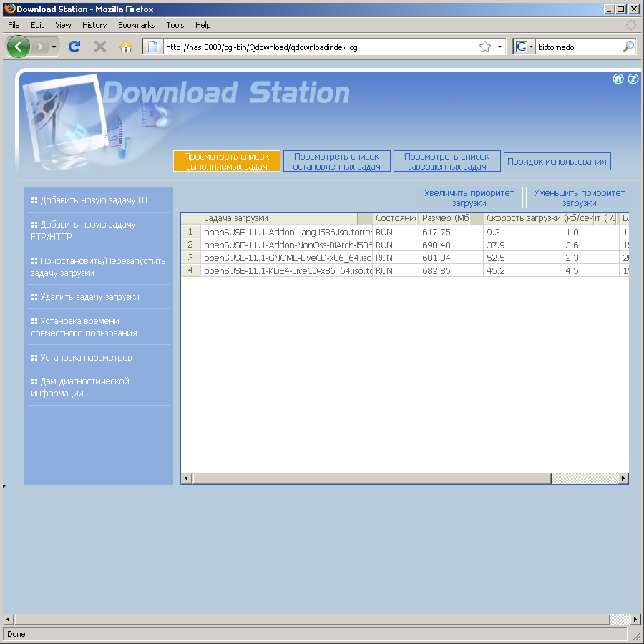
Task: Select openSUSE-11.1-Addon-NonOss-BiArch task row
Action: coord(405,245)
